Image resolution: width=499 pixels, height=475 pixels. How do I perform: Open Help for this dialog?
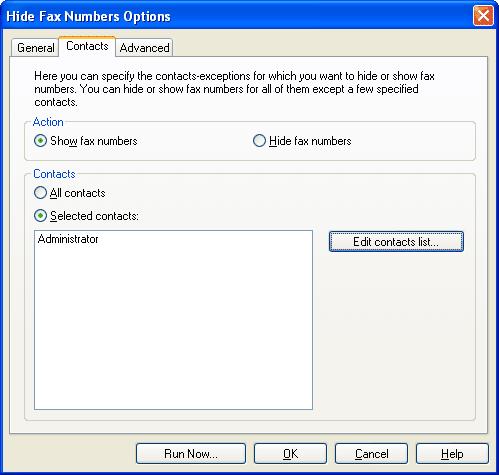point(452,454)
